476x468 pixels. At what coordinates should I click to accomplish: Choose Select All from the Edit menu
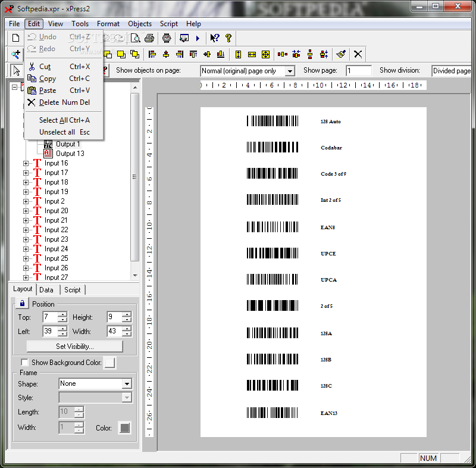tap(64, 120)
